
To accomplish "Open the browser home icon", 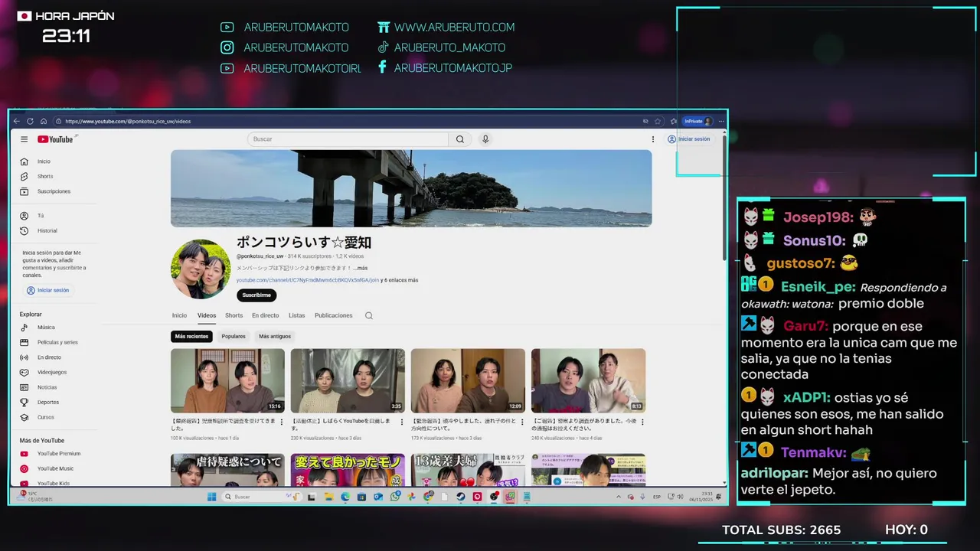I will 44,121.
